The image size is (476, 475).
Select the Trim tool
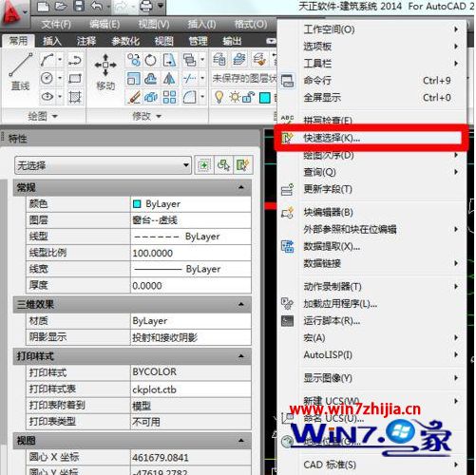pyautogui.click(x=189, y=78)
